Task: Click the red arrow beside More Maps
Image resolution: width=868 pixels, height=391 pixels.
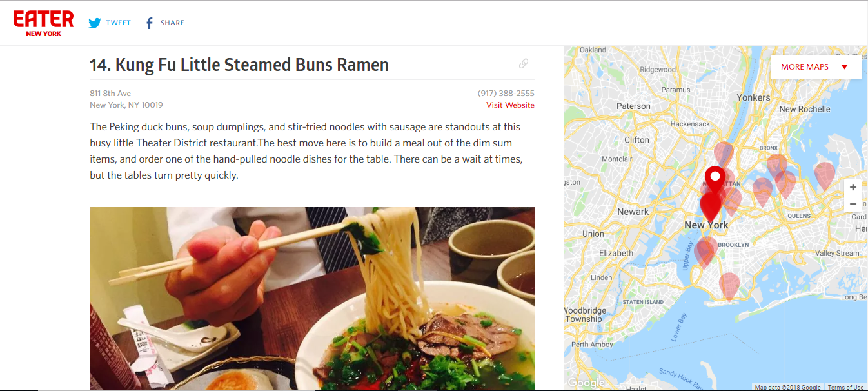Action: [x=845, y=67]
